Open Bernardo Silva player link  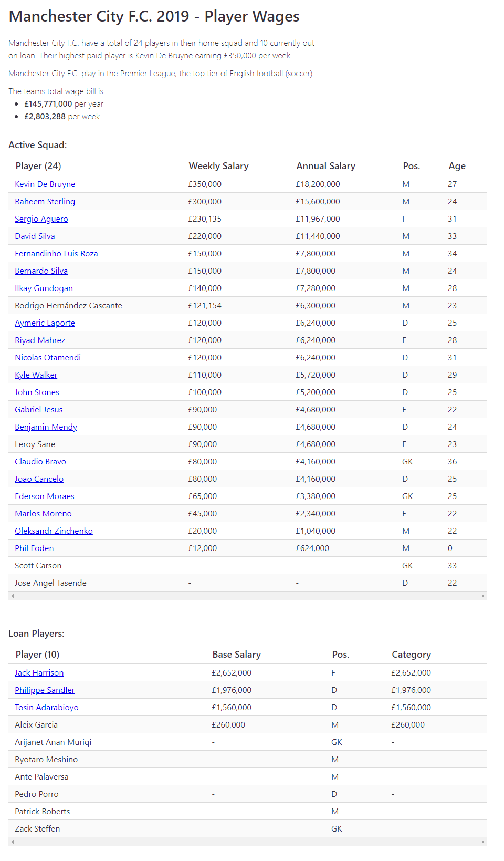(41, 271)
